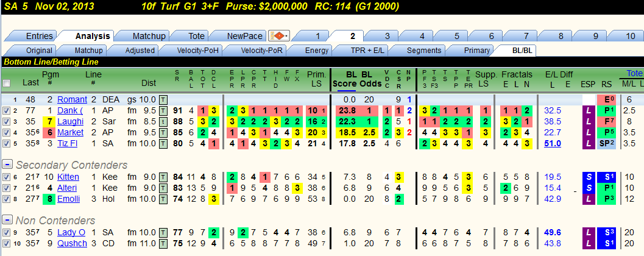Open the Laughi horse link

[70, 122]
